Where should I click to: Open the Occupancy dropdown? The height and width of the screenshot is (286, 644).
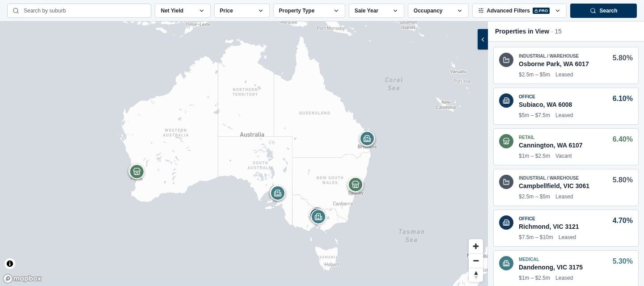438,11
